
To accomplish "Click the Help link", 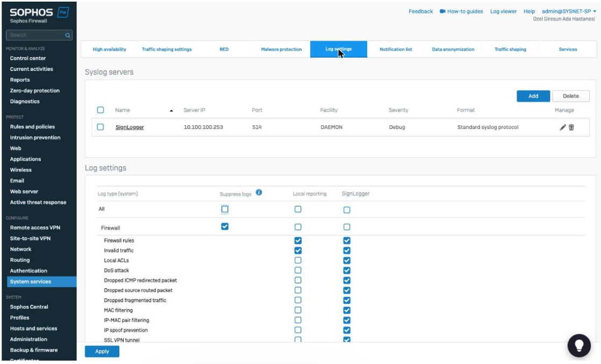I will point(530,11).
